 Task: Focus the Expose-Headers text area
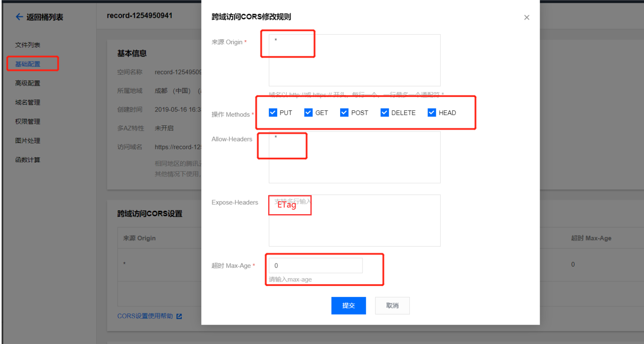point(355,221)
